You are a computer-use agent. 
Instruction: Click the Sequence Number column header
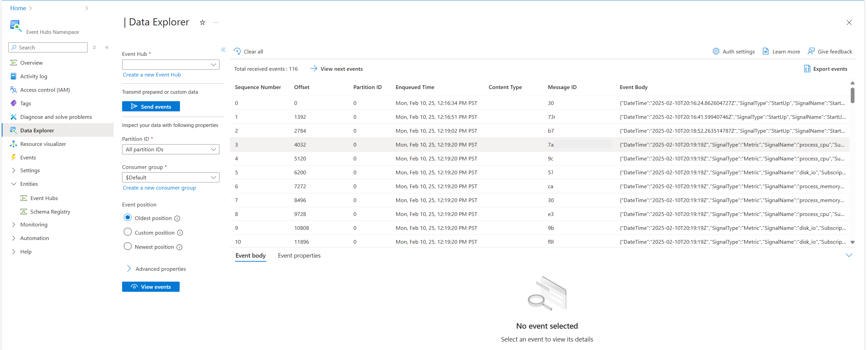[258, 87]
